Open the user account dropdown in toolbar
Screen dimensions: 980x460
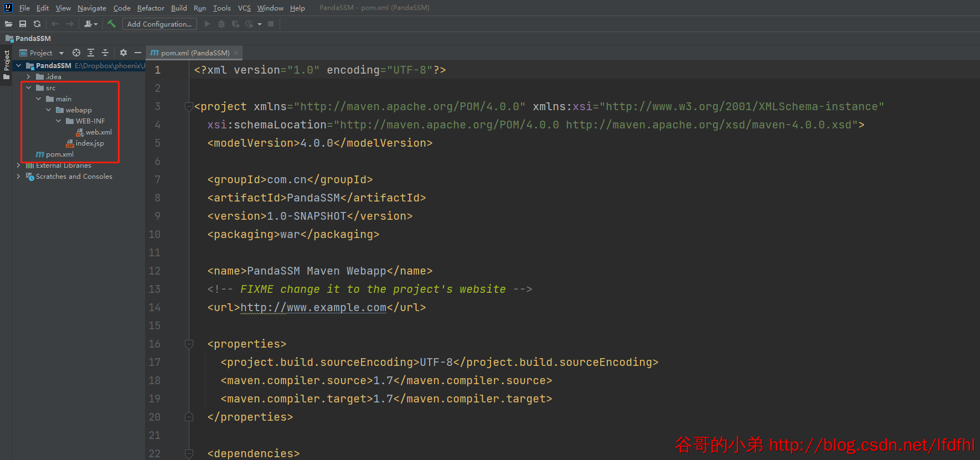(x=91, y=24)
